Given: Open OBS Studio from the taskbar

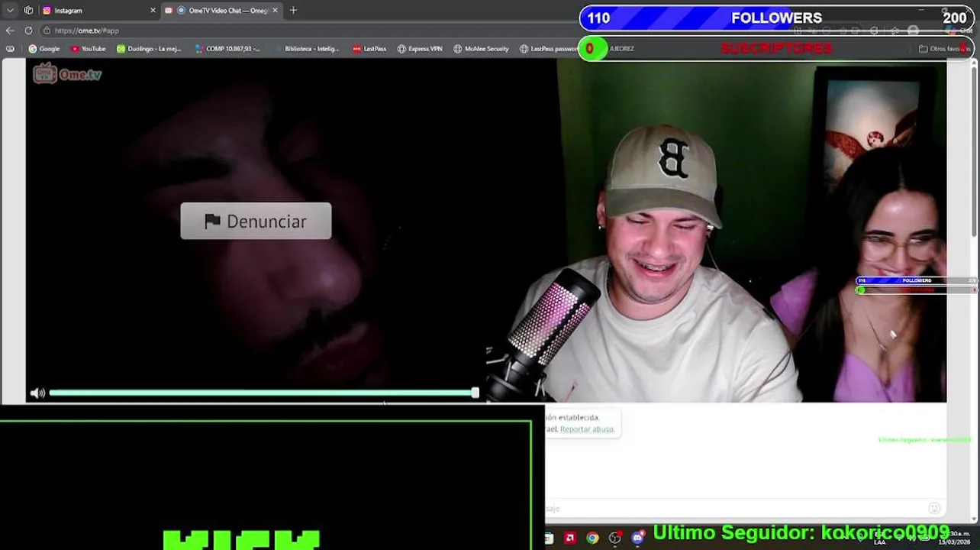Looking at the screenshot, I should tap(614, 539).
